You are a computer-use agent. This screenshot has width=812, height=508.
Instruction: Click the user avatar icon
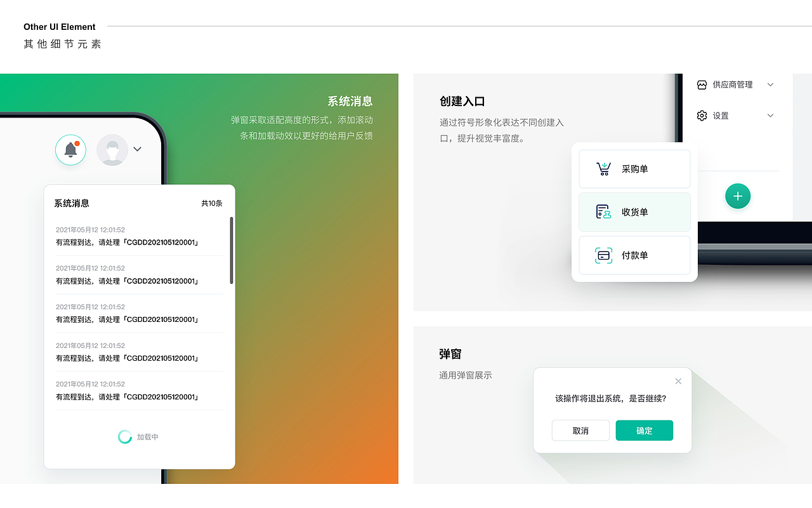[x=112, y=150]
